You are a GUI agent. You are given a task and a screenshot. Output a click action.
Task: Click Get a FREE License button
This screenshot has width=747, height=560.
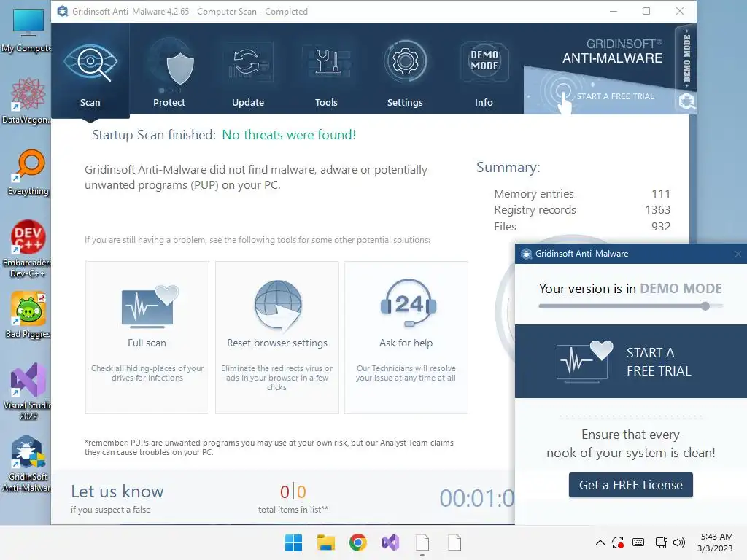tap(631, 485)
